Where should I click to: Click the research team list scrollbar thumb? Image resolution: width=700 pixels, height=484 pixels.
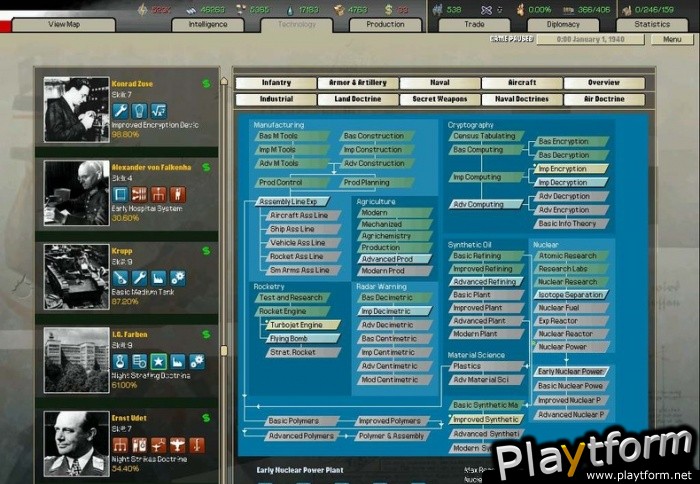(x=224, y=350)
